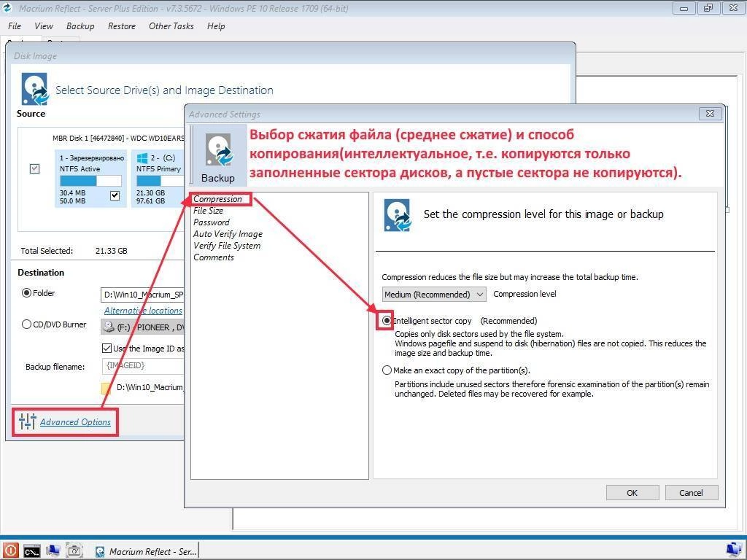Click the MBR Disk 1 header text

coord(118,138)
